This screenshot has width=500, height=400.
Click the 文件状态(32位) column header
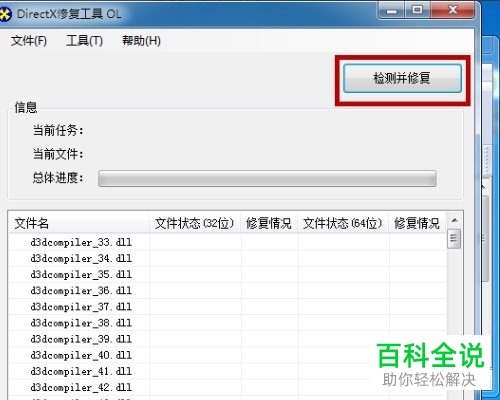click(195, 223)
